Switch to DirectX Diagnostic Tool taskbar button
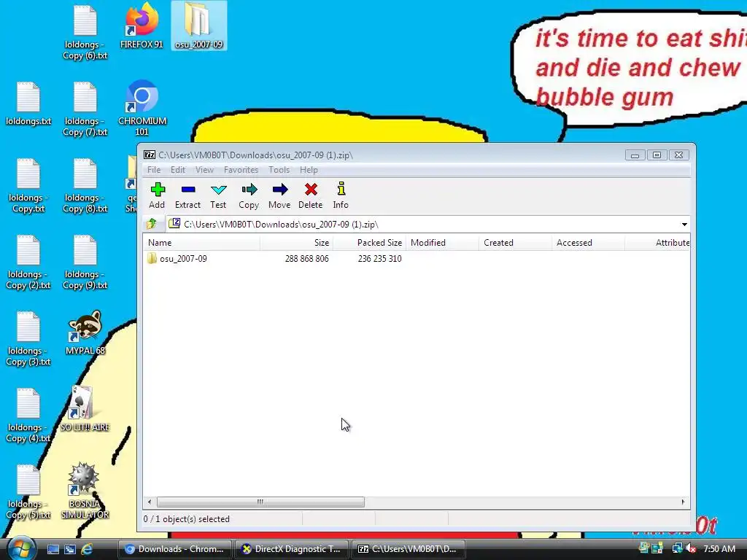This screenshot has height=560, width=747. [x=292, y=549]
